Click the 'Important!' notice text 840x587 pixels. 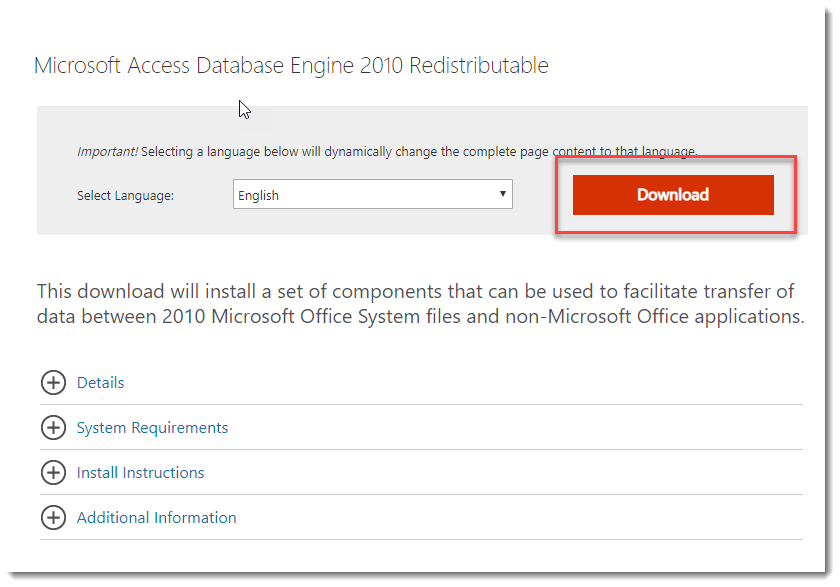click(387, 152)
